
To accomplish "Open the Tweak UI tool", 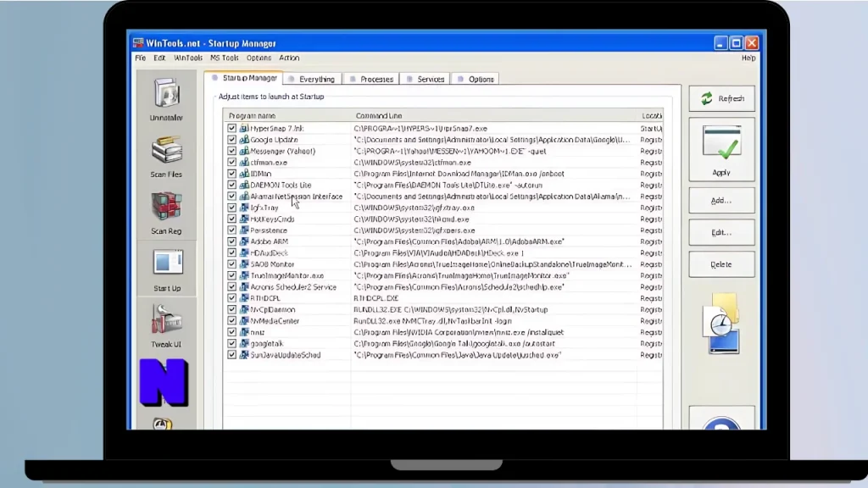I will (166, 326).
